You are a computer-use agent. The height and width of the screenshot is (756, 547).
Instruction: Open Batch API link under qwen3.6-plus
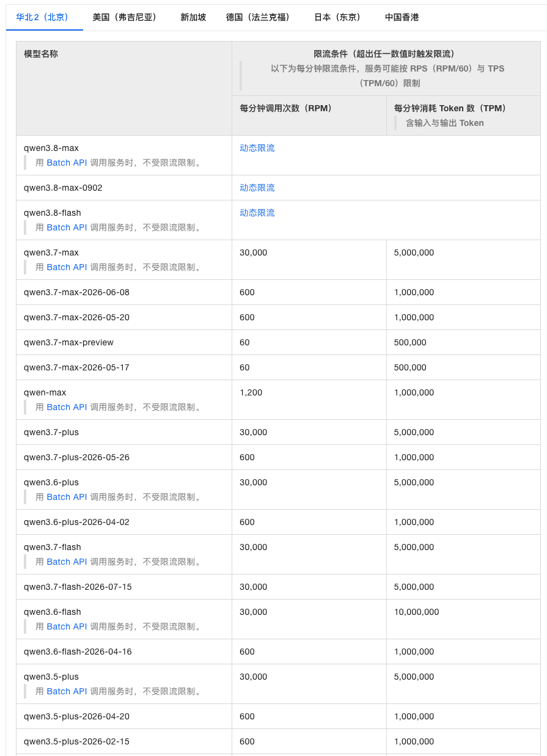click(67, 497)
